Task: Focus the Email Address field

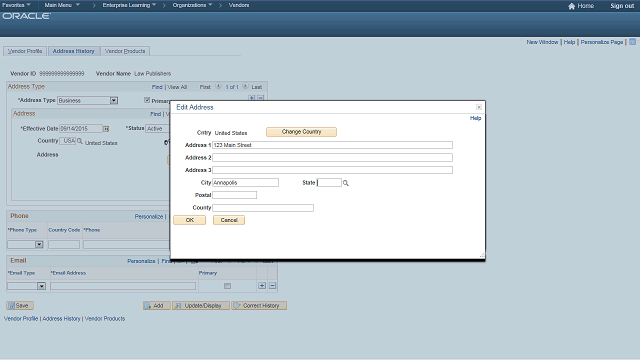Action: 123,286
